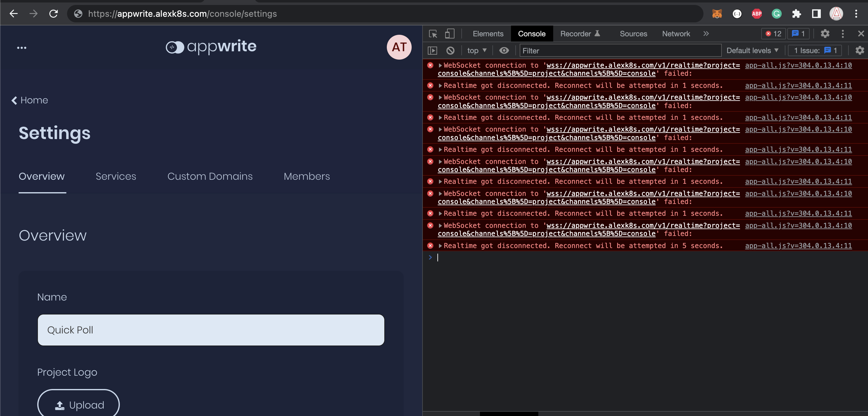The height and width of the screenshot is (416, 868).
Task: Open the DevTools three-dot customization menu
Action: (843, 34)
